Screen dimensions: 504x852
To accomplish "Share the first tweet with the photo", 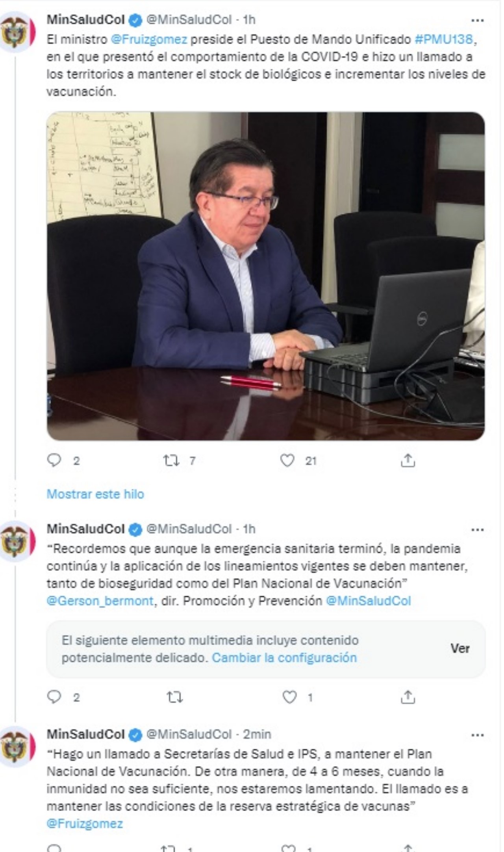I will point(408,460).
